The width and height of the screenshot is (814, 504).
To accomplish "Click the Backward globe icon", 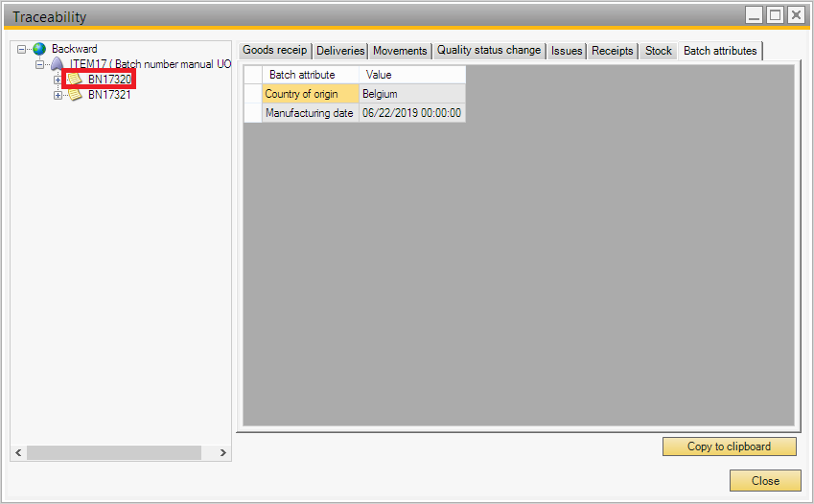I will 39,49.
